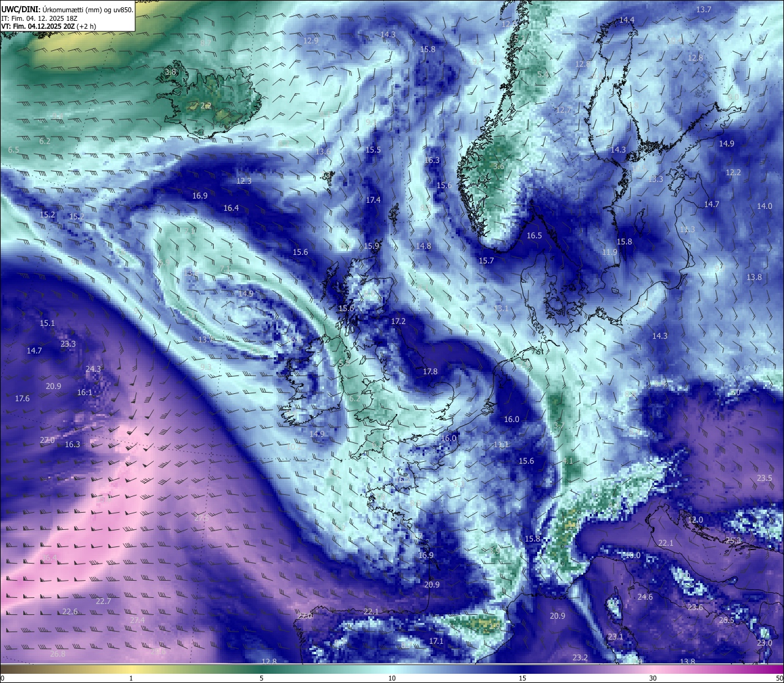Click the 16.4 value label
This screenshot has height=683, width=784.
(x=231, y=208)
